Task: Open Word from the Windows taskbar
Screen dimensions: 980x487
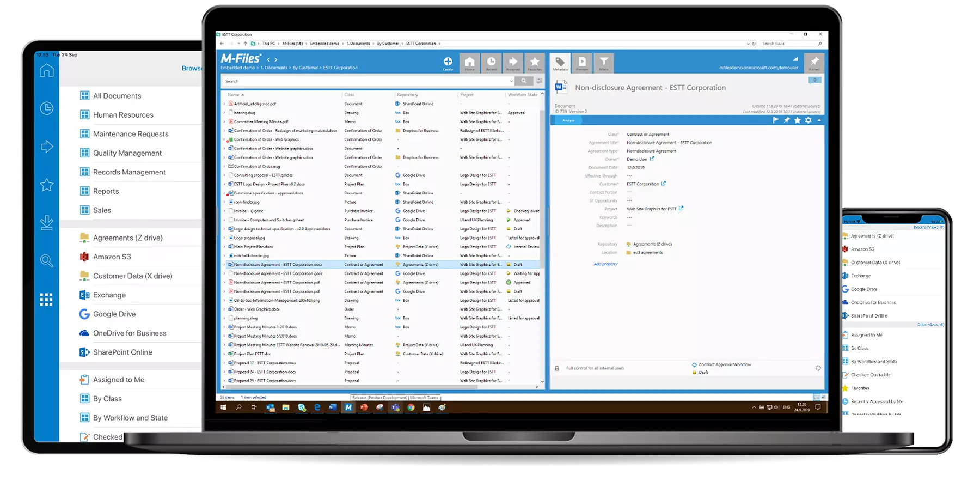Action: click(333, 407)
